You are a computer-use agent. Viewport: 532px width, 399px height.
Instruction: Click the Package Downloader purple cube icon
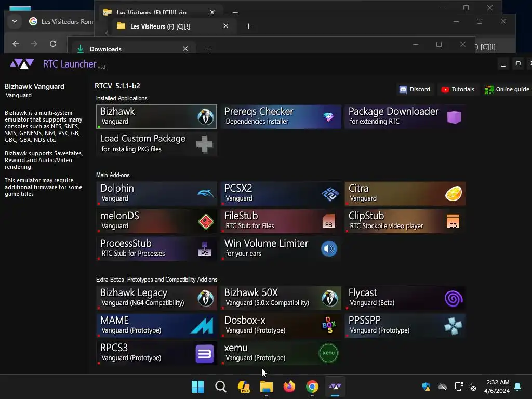454,117
